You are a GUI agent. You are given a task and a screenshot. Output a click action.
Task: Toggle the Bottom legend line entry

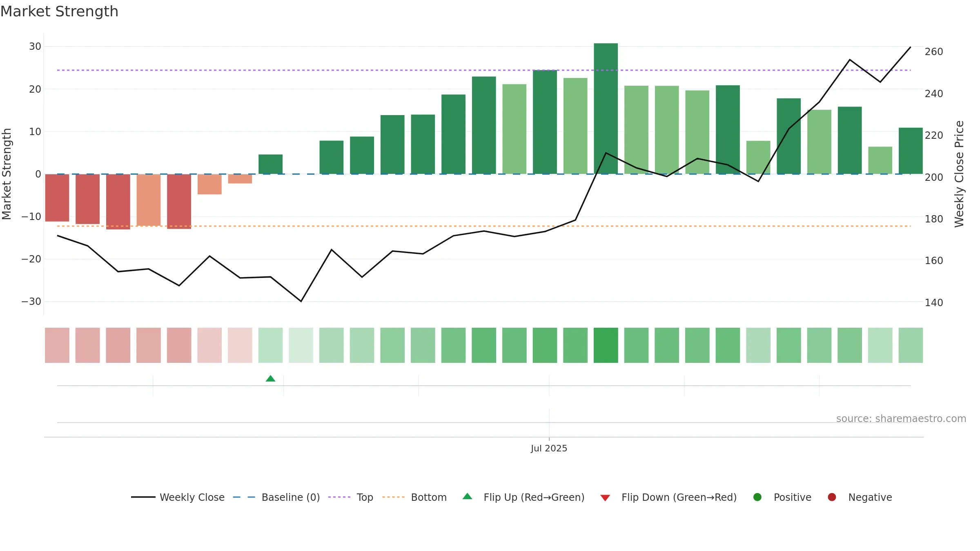[414, 497]
